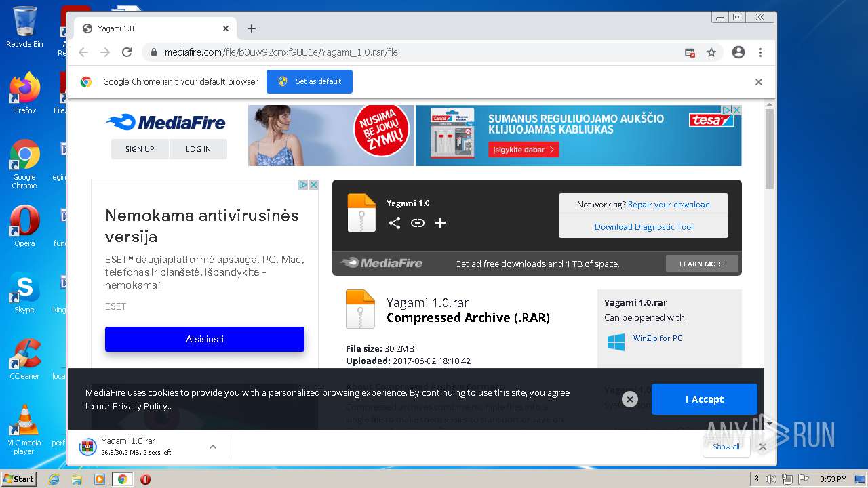Add the file with the plus icon
This screenshot has width=868, height=488.
click(x=440, y=223)
